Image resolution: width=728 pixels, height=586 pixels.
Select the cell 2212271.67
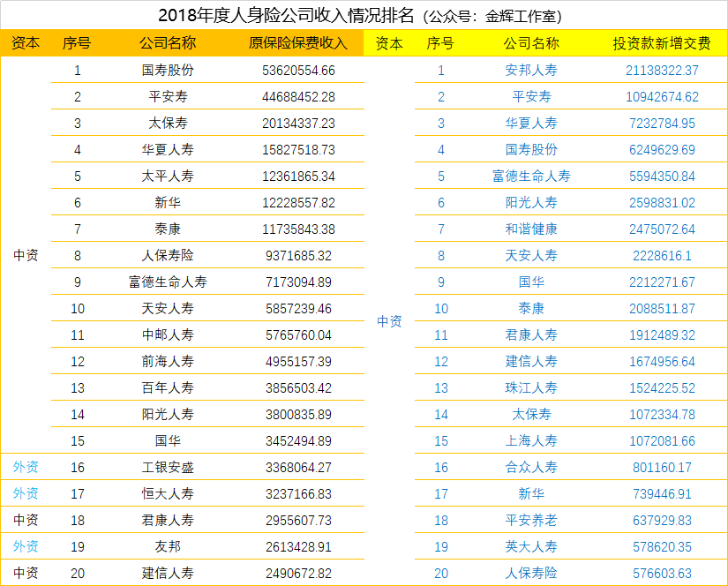coord(662,282)
